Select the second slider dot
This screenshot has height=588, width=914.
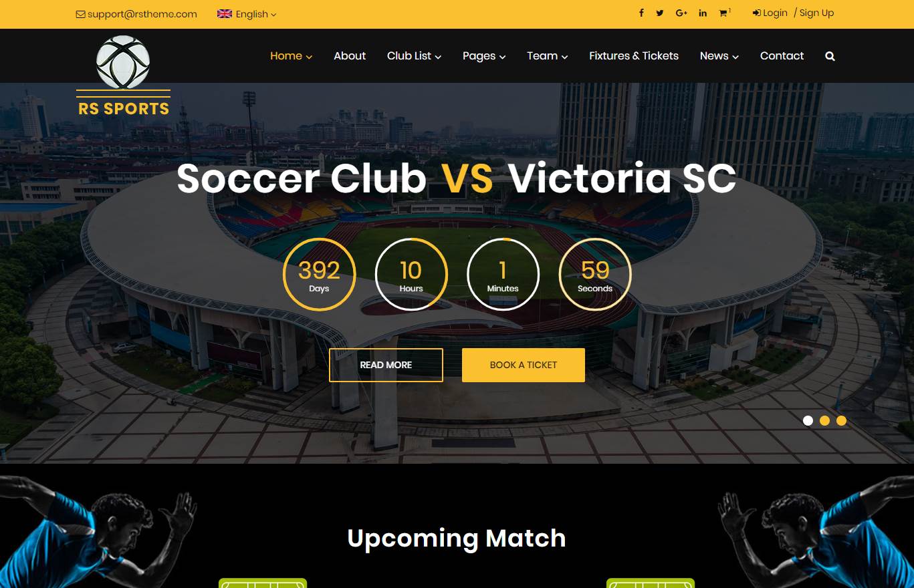coord(824,420)
